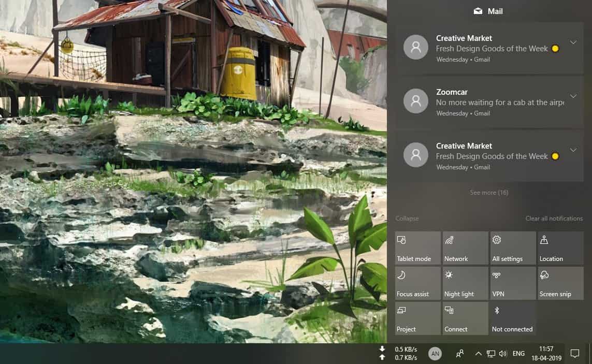The width and height of the screenshot is (592, 364).
Task: Toggle Tablet mode quick action
Action: point(417,247)
